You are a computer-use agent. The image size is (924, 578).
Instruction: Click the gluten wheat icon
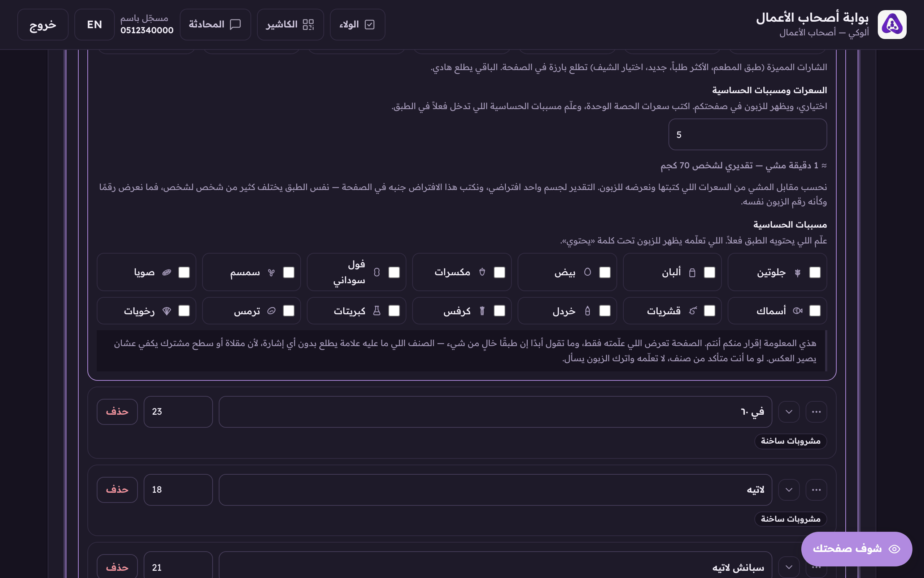click(x=798, y=272)
